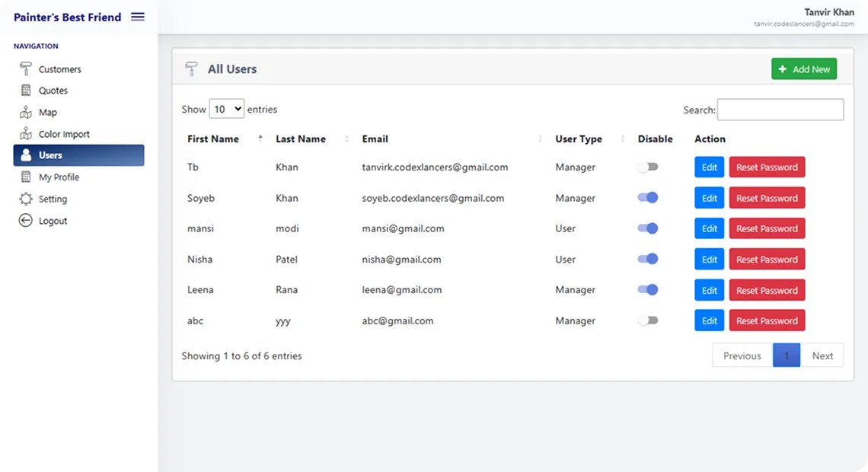Image resolution: width=868 pixels, height=472 pixels.
Task: Click the Color Import icon in the sidebar
Action: tap(25, 134)
